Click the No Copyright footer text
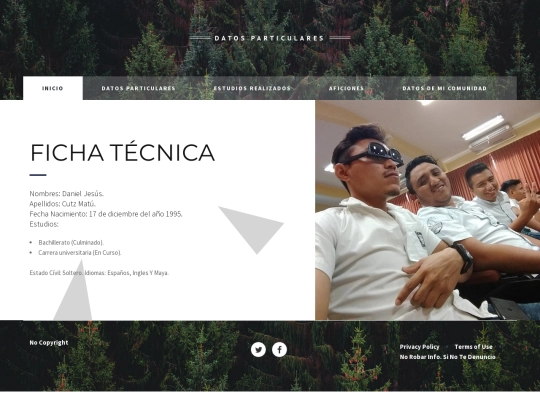 point(49,343)
